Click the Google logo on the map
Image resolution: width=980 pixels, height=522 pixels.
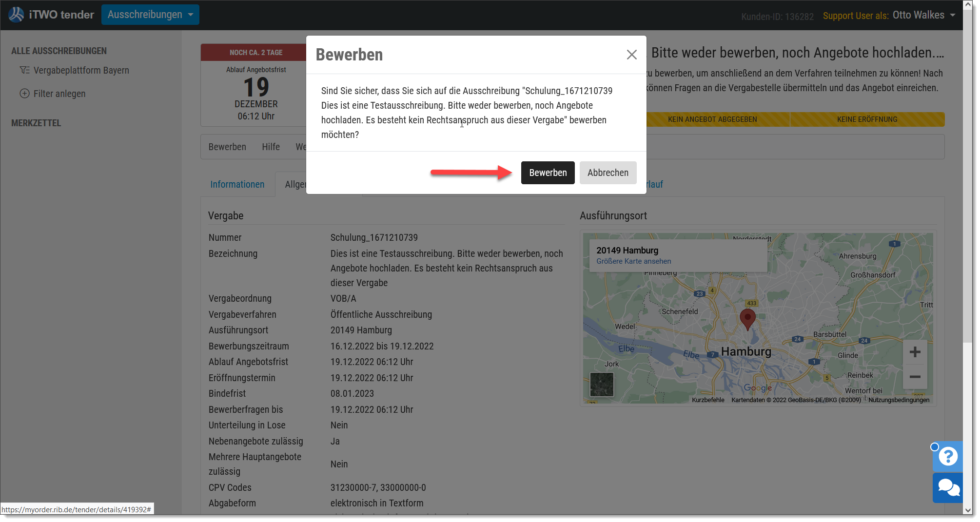(757, 388)
